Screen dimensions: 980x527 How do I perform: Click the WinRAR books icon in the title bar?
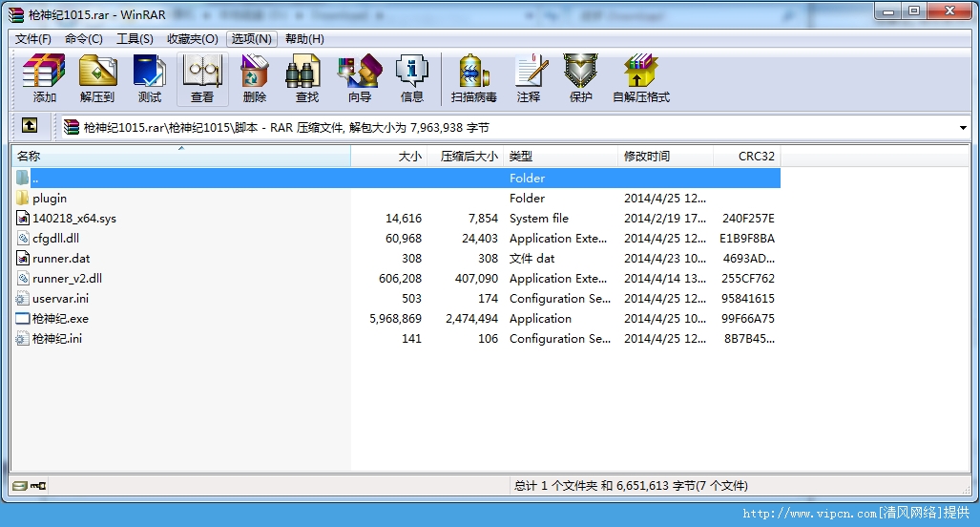tap(16, 14)
